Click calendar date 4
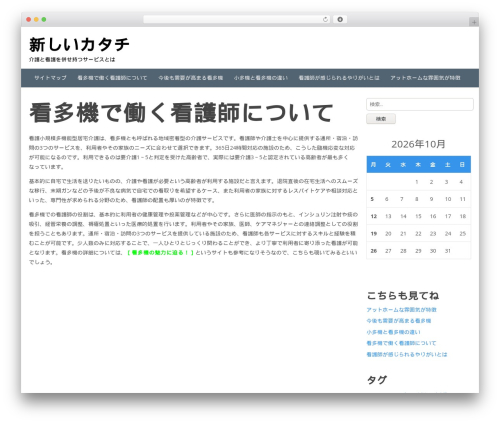Image resolution: width=500 pixels, height=423 pixels. click(x=461, y=182)
